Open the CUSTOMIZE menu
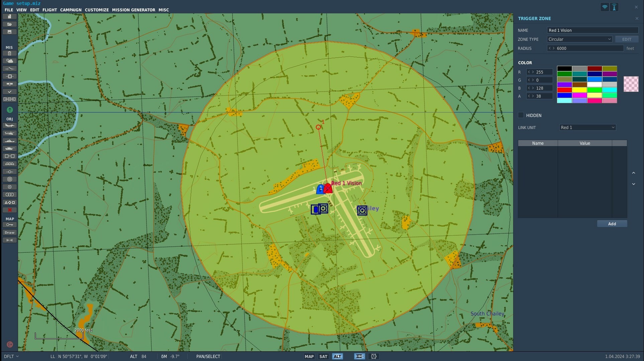 coord(97,10)
